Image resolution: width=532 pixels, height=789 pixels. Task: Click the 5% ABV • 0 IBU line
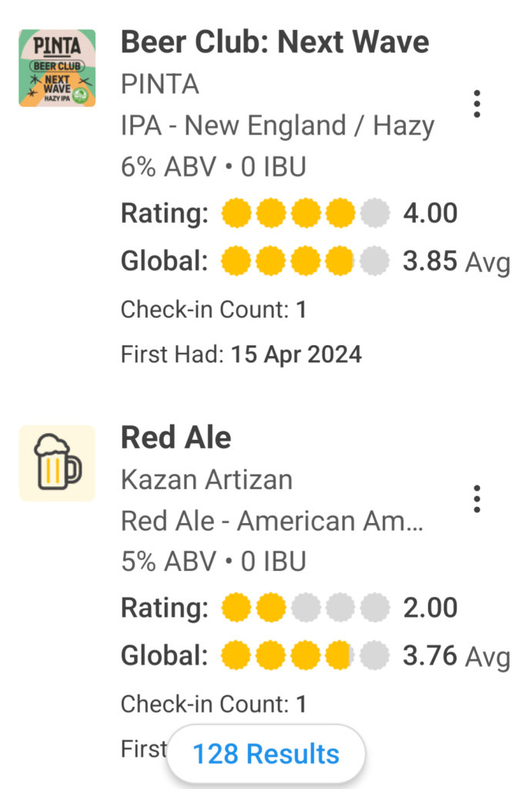(213, 562)
